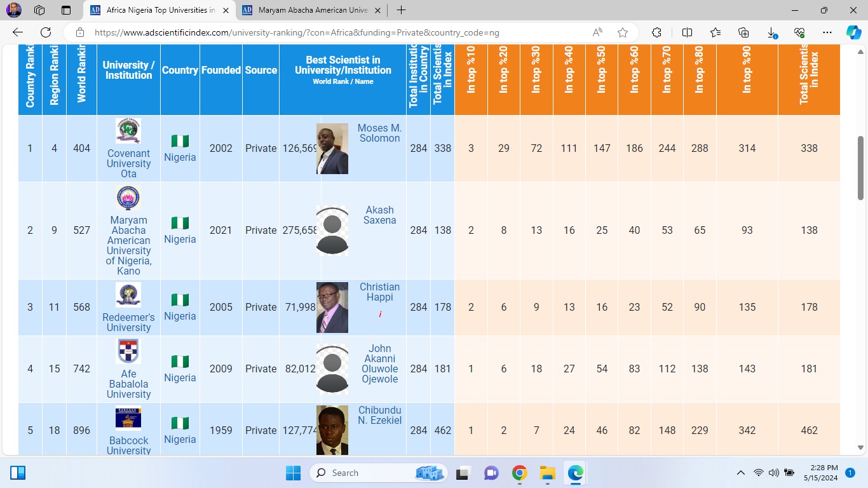The width and height of the screenshot is (868, 488).
Task: Open Edge downloads icon
Action: click(771, 32)
